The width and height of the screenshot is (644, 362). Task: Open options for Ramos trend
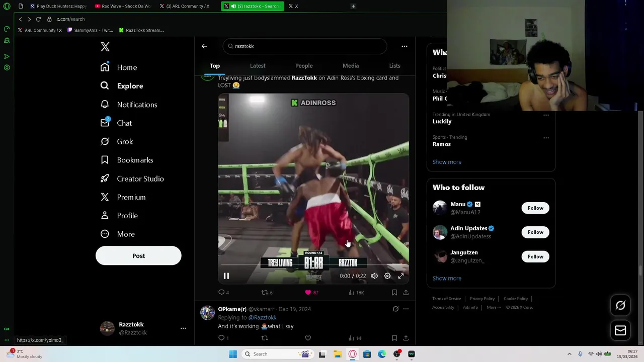click(546, 138)
